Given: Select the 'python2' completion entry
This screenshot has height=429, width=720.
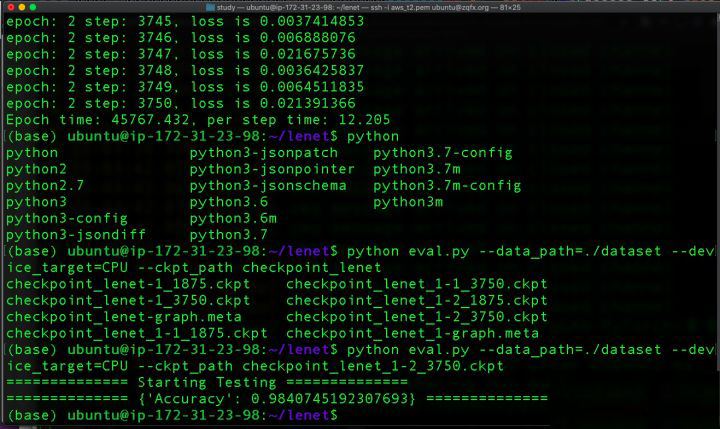Looking at the screenshot, I should click(x=36, y=169).
